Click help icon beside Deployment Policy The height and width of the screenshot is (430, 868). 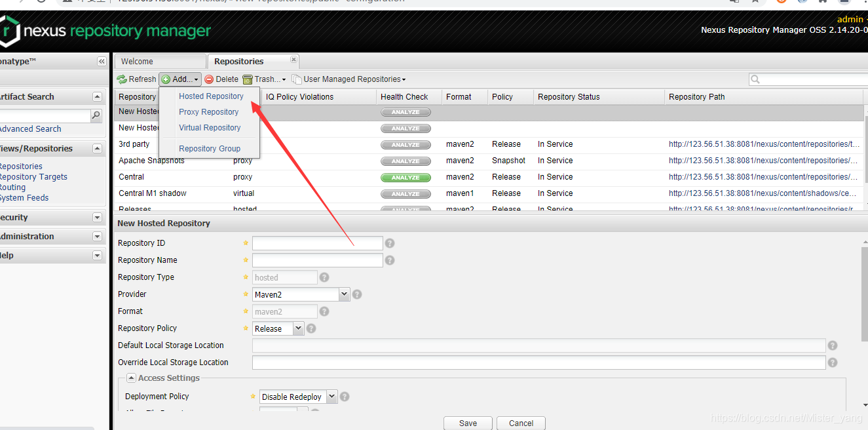[x=345, y=397]
